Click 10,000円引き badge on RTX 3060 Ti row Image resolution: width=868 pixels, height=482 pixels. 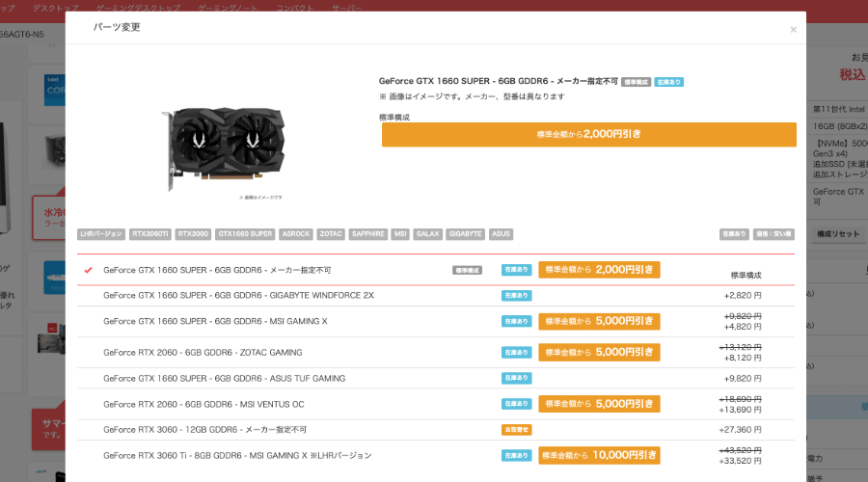click(x=599, y=455)
